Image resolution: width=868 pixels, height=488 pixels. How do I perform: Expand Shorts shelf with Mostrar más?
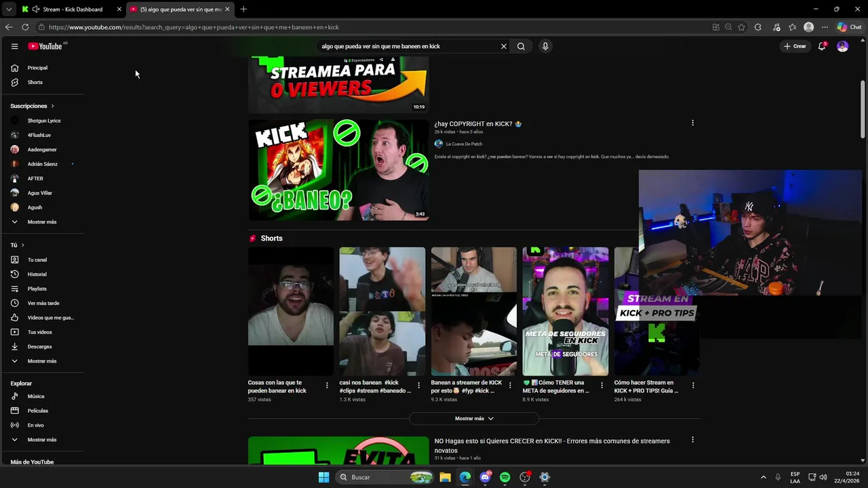474,418
